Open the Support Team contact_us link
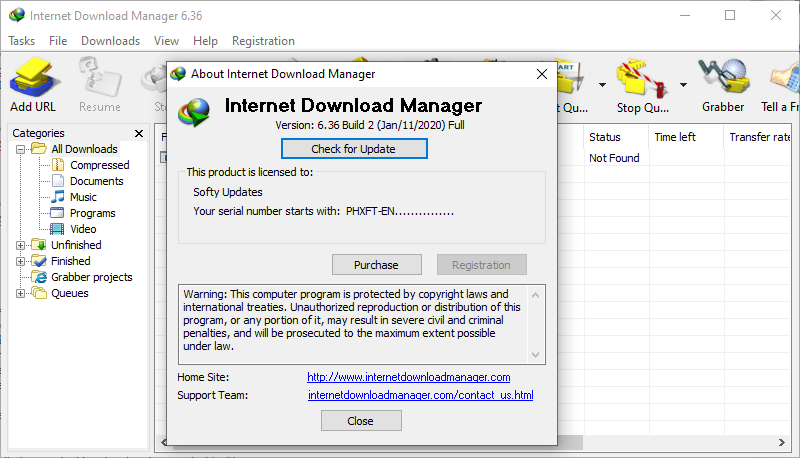This screenshot has height=458, width=800. click(x=420, y=395)
